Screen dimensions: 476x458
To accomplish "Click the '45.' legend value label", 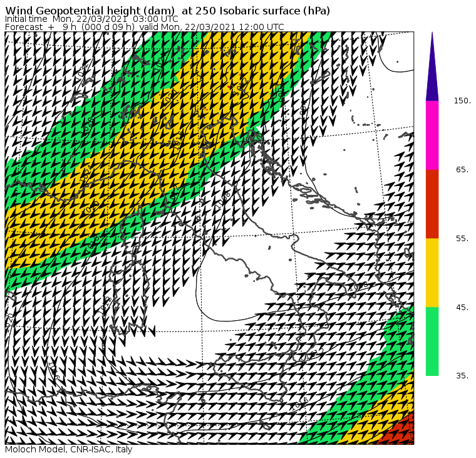I will pos(462,308).
